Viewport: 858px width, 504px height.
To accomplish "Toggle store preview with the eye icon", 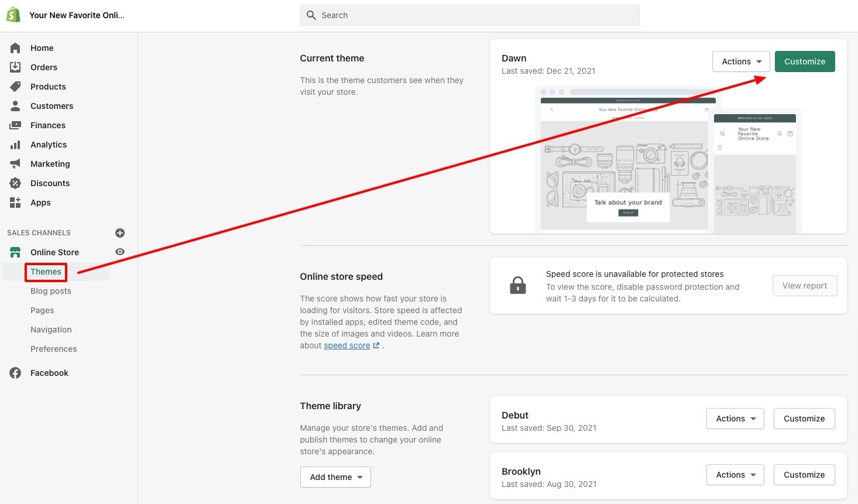I will pyautogui.click(x=120, y=252).
